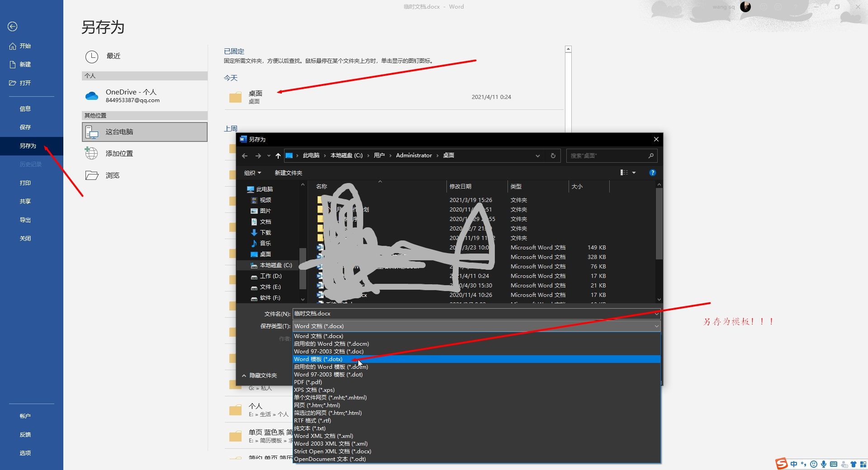Click the Sogou input method tray icon

pyautogui.click(x=782, y=464)
